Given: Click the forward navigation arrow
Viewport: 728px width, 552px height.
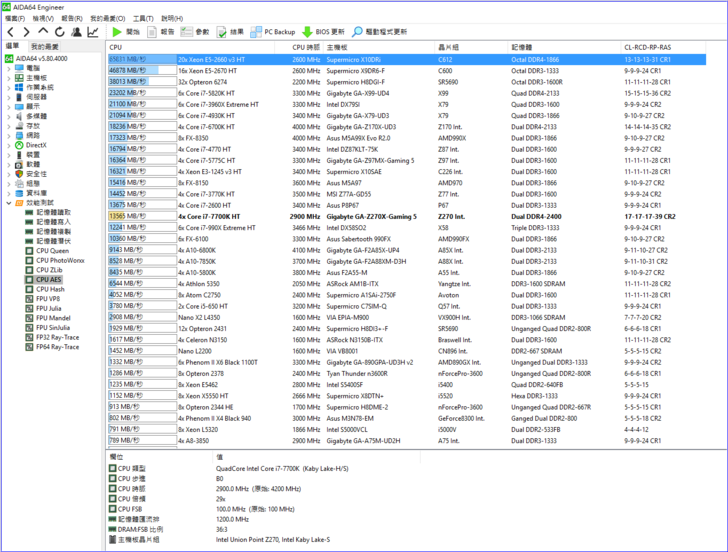Looking at the screenshot, I should point(25,32).
